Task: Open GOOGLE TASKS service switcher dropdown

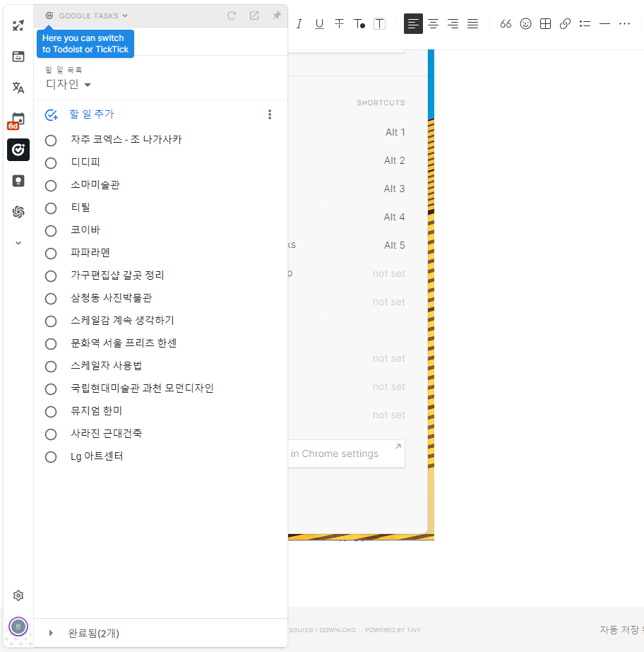Action: (86, 16)
